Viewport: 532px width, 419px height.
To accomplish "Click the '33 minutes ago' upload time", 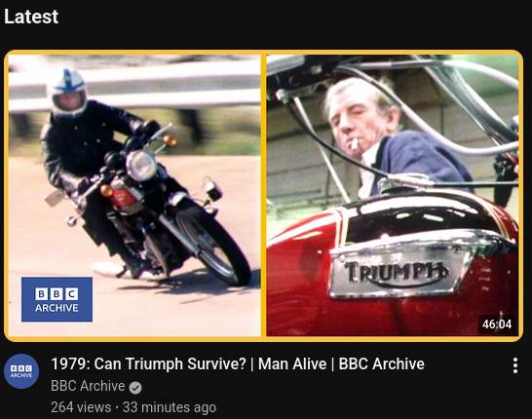I will [x=170, y=407].
